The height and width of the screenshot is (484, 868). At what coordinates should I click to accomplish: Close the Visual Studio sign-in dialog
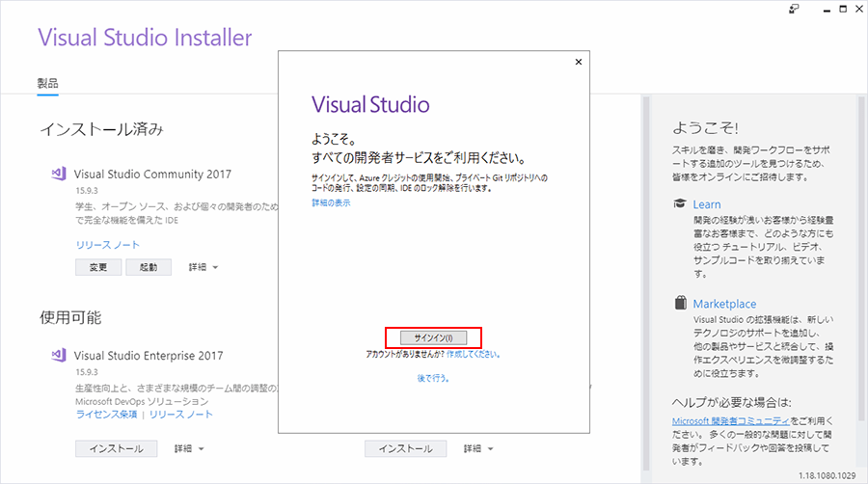point(579,62)
